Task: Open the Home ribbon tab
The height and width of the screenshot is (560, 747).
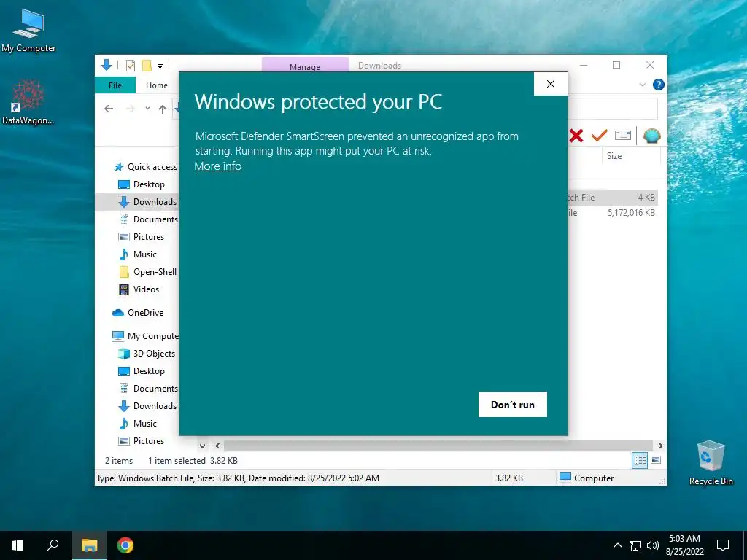Action: pyautogui.click(x=157, y=85)
